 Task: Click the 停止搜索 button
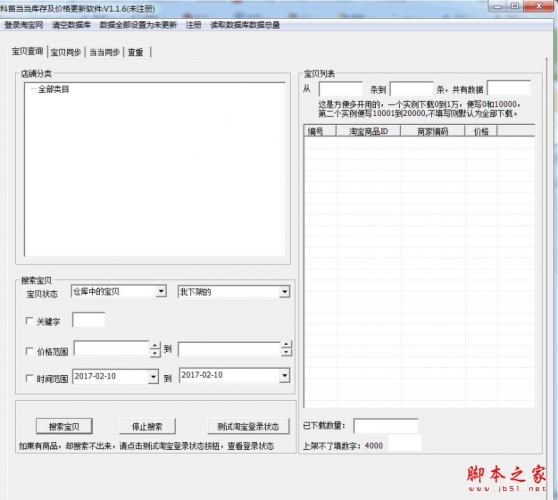(x=147, y=426)
